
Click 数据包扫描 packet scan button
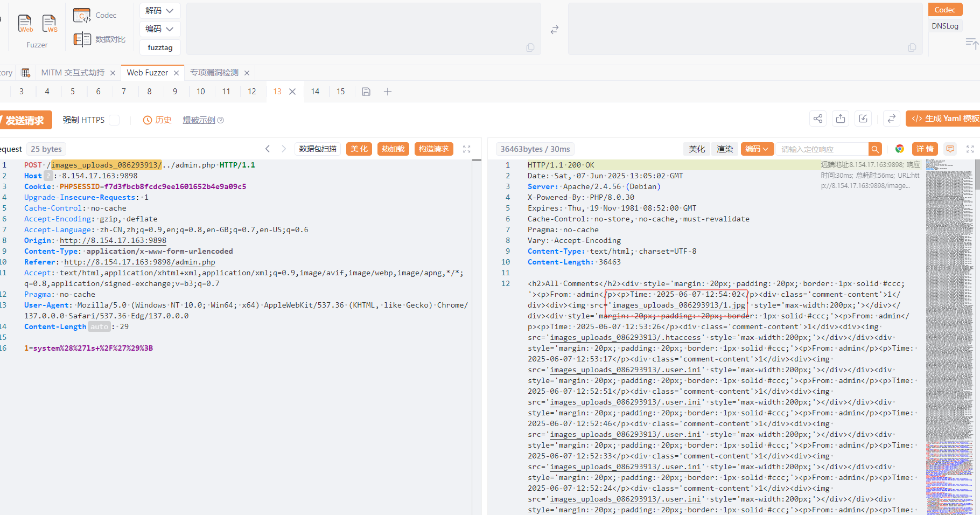[318, 149]
